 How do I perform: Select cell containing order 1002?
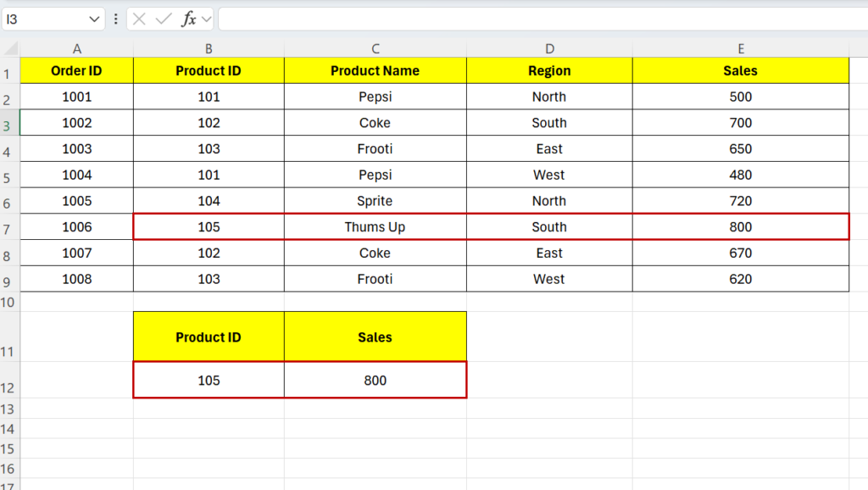click(x=77, y=123)
